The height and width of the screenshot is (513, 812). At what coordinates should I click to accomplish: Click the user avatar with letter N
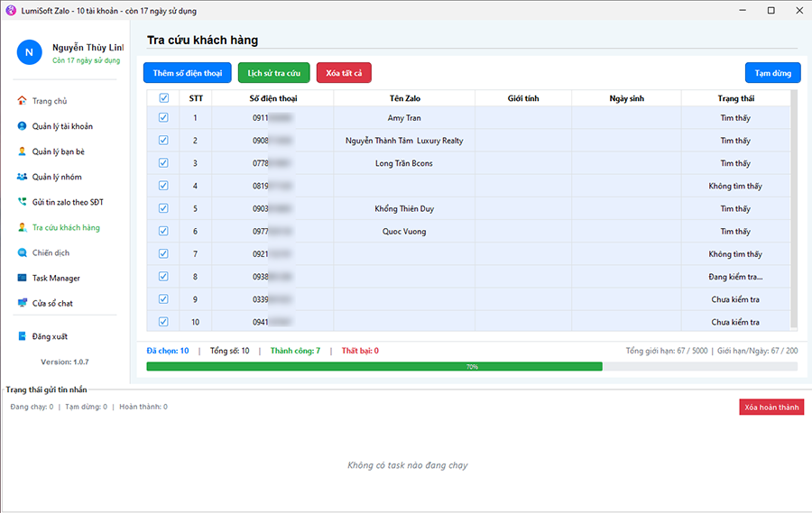pyautogui.click(x=29, y=52)
